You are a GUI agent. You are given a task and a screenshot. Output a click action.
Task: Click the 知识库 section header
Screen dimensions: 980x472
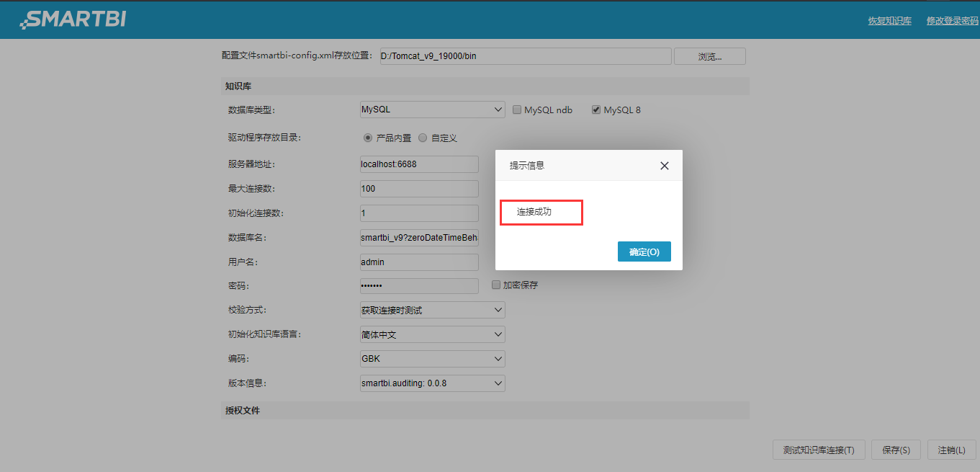[x=485, y=86]
